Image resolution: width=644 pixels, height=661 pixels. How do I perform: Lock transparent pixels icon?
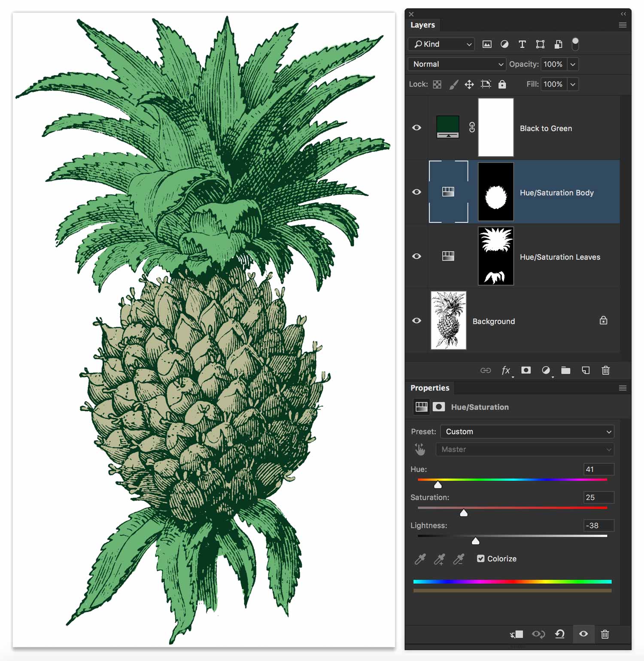click(437, 85)
